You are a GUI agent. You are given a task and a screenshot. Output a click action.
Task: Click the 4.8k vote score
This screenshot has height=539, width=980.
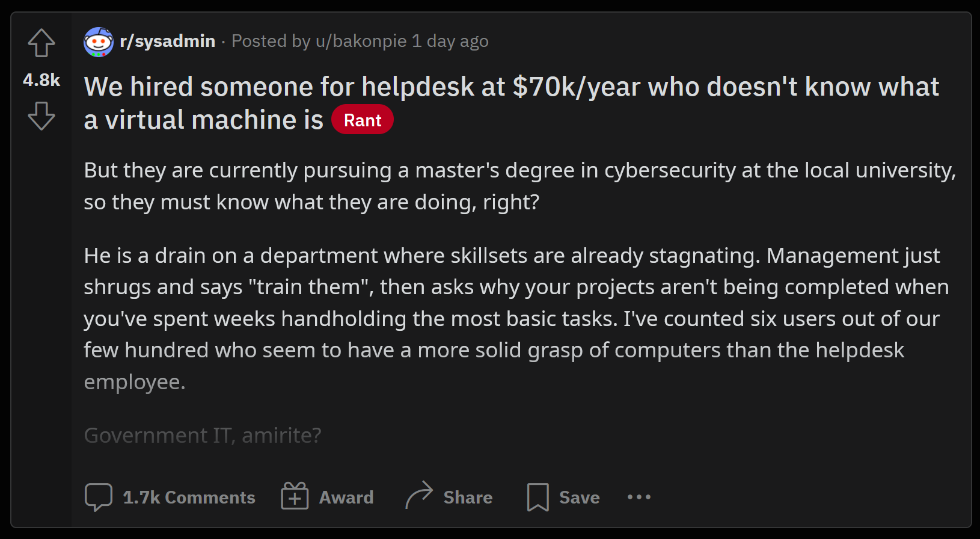click(x=41, y=80)
